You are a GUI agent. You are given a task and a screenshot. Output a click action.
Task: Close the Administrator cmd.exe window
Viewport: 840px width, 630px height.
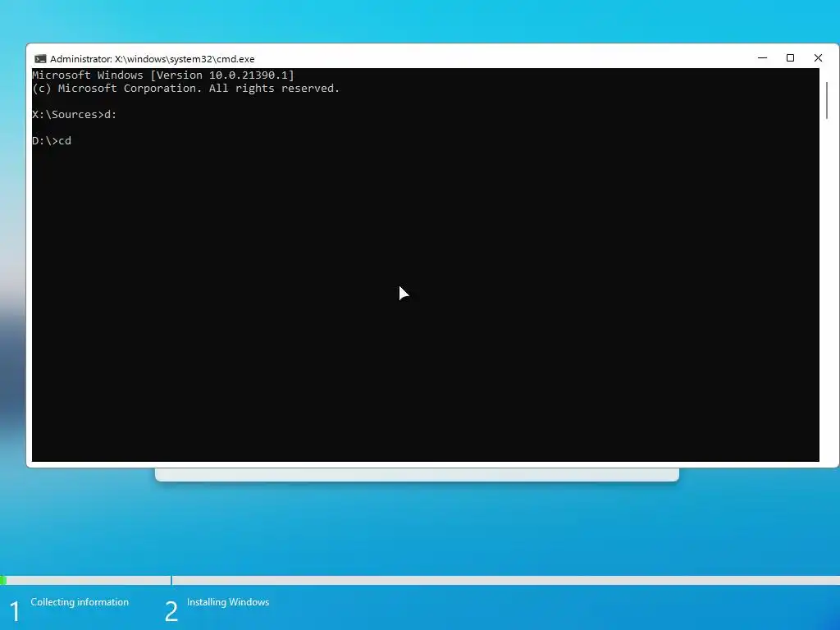point(818,58)
